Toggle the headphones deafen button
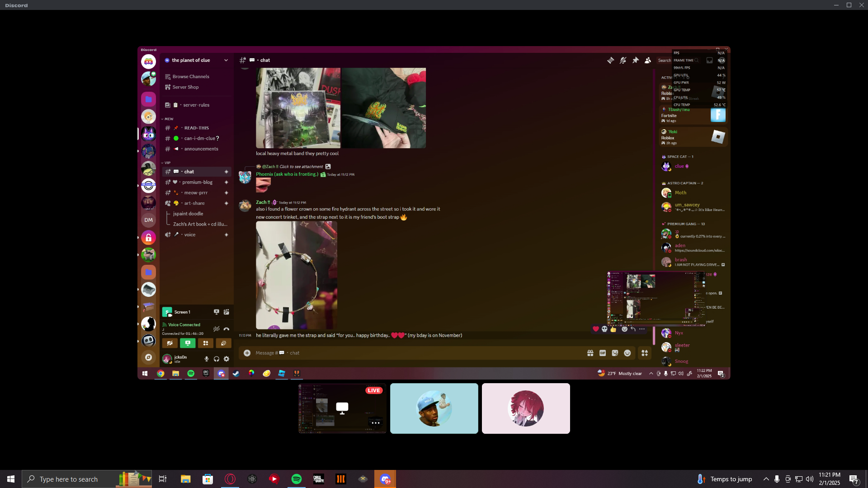 (217, 359)
